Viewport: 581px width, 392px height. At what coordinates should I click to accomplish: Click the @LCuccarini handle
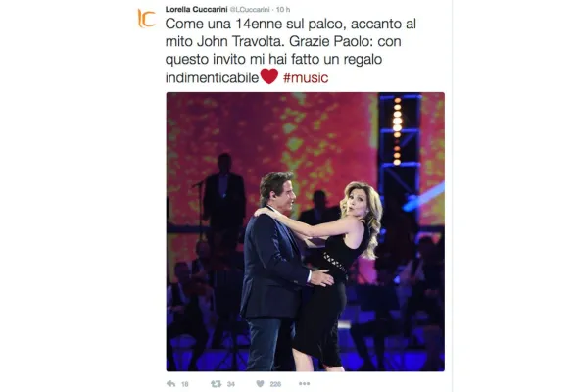point(250,9)
